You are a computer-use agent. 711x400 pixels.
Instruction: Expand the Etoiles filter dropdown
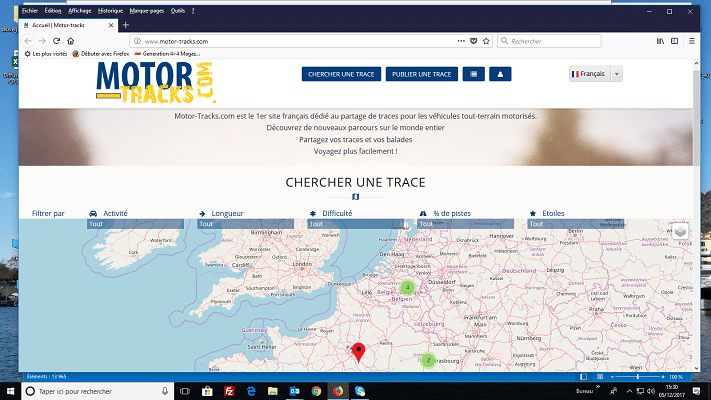point(578,224)
